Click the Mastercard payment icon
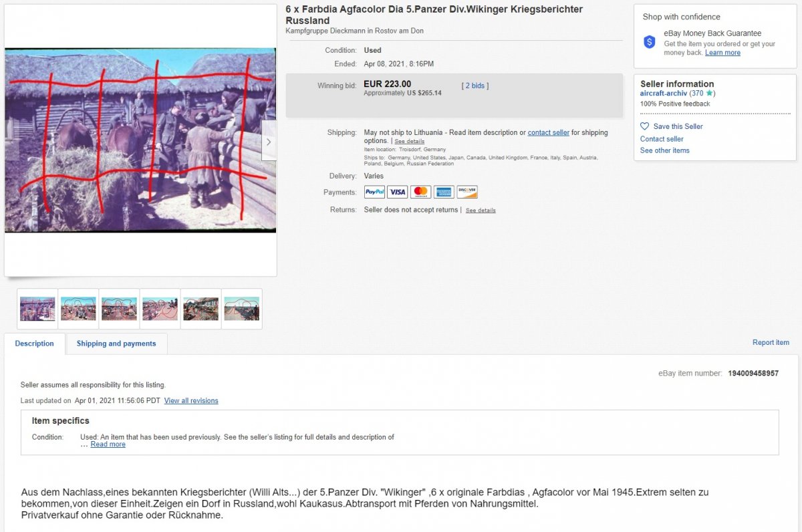 (x=420, y=192)
